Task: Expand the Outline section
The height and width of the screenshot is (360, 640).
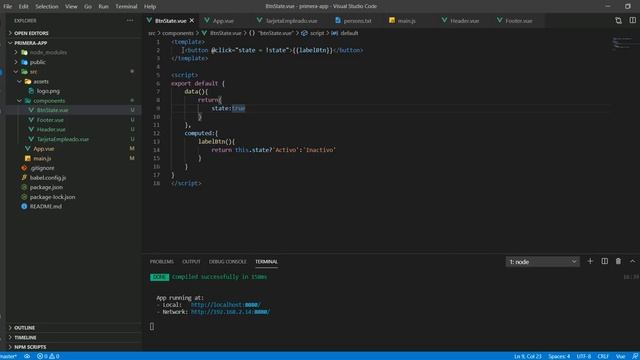Action: pyautogui.click(x=24, y=328)
